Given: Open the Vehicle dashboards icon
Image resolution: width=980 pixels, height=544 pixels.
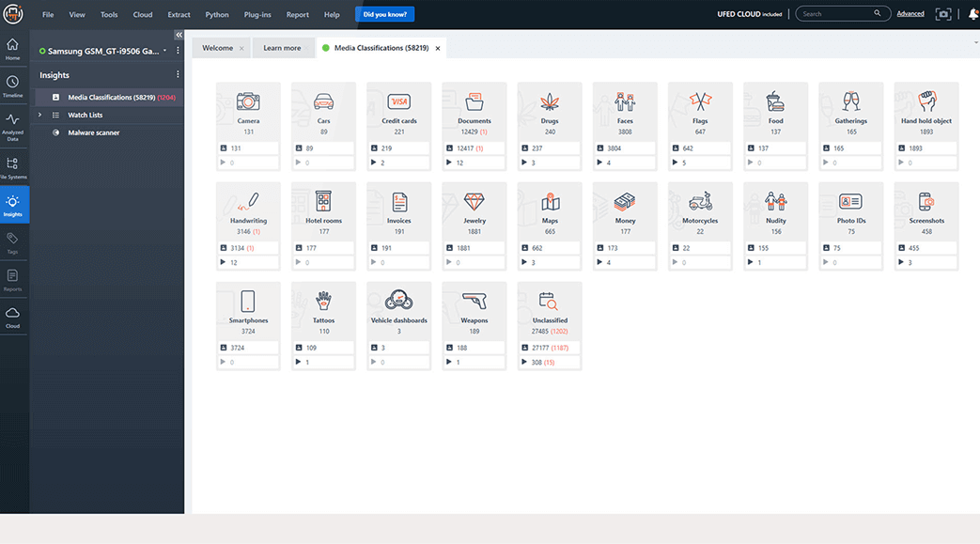Looking at the screenshot, I should (x=398, y=301).
